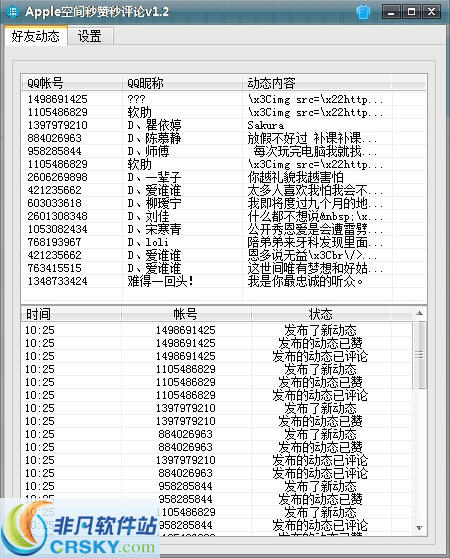Viewport: 450px width, 558px height.
Task: Select account 1348733424 in the friends list
Action: (57, 281)
